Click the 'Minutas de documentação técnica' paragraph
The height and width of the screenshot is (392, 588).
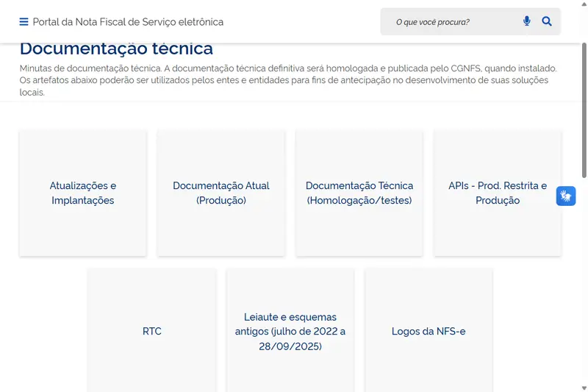click(x=289, y=80)
